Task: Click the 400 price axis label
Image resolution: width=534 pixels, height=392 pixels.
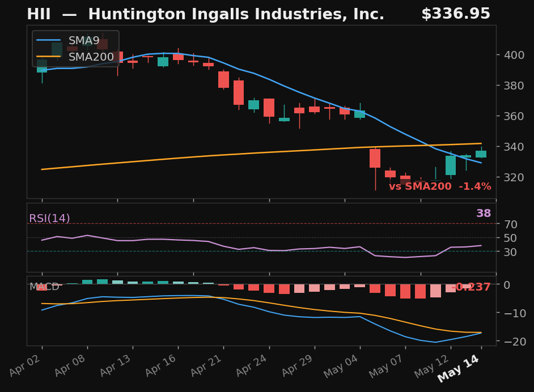Action: pyautogui.click(x=514, y=55)
